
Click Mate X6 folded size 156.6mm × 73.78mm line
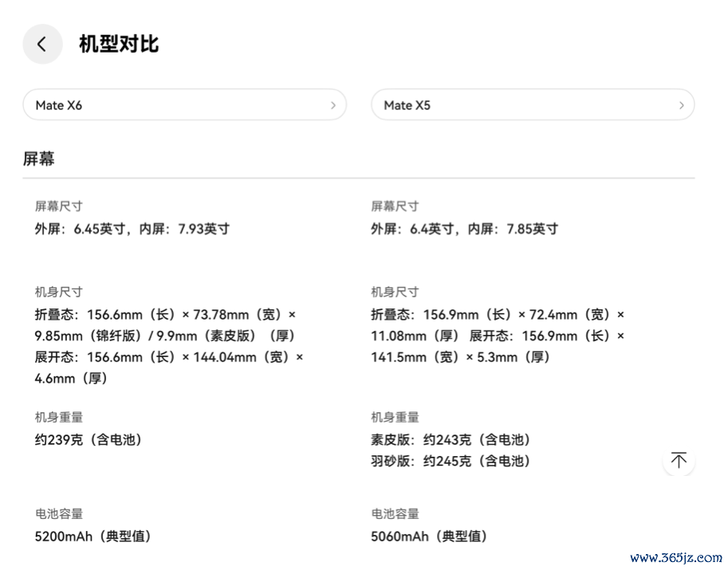point(165,315)
